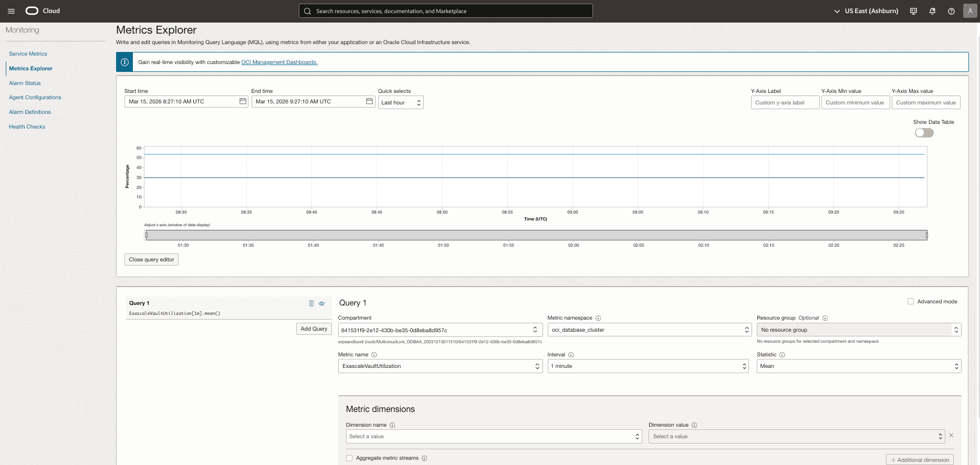The image size is (980, 465).
Task: Open OCI Management Dashboards link
Action: pyautogui.click(x=279, y=62)
